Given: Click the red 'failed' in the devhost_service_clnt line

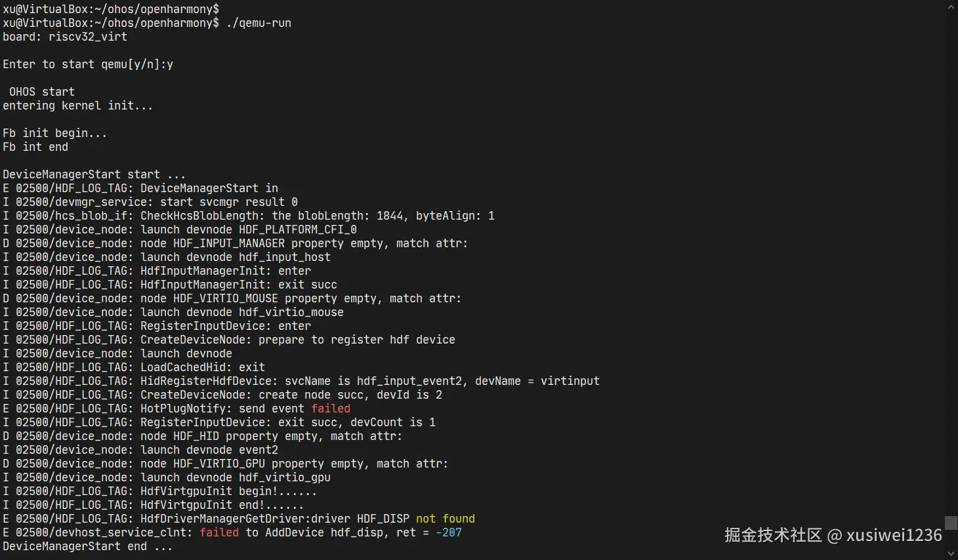Looking at the screenshot, I should tap(219, 532).
